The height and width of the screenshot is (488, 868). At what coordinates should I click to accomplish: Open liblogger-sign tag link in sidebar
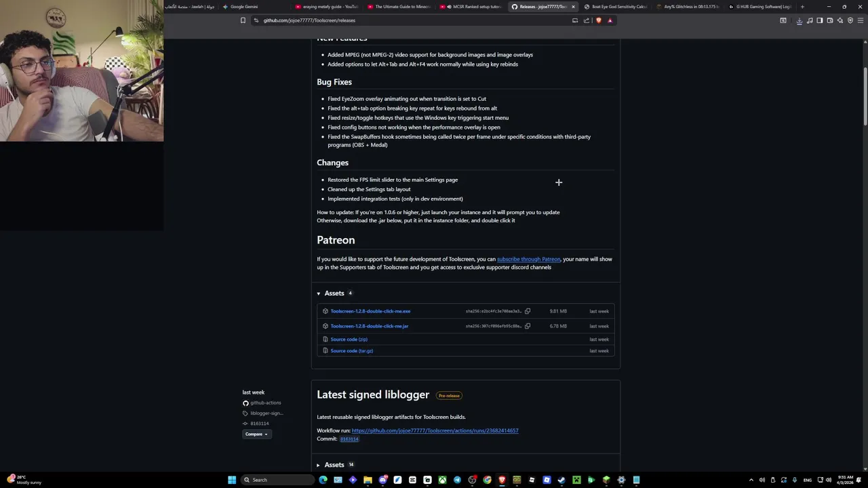point(267,413)
